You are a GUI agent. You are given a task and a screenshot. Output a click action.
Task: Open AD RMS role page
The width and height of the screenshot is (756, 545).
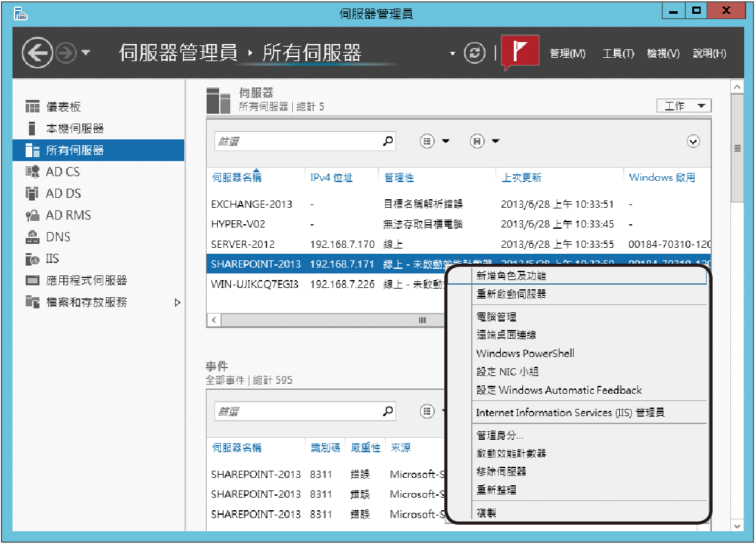coord(98,215)
